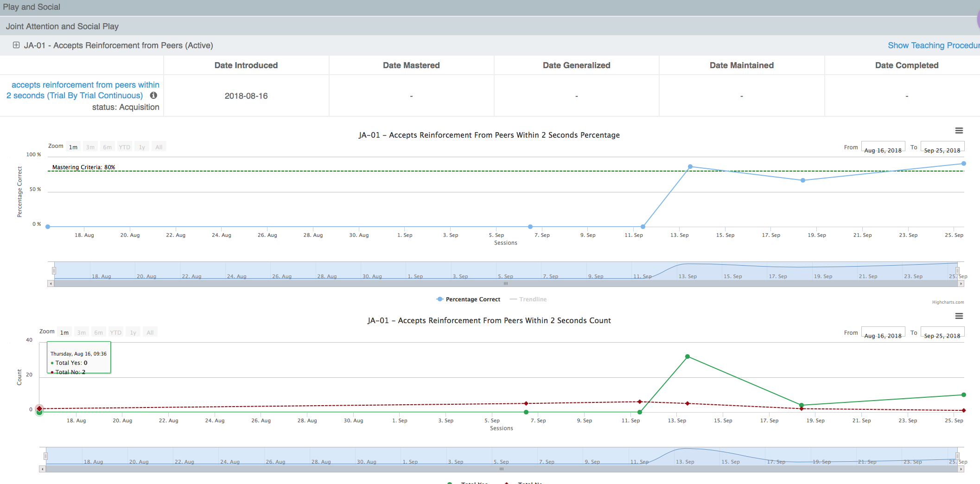
Task: Select 1m zoom on Count chart
Action: click(x=64, y=332)
